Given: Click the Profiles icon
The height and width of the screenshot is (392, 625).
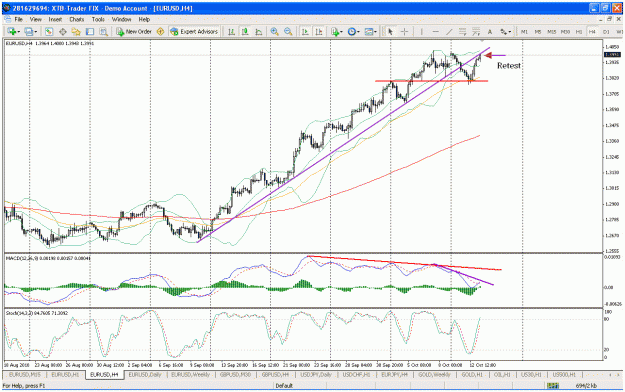Looking at the screenshot, I should coord(29,32).
